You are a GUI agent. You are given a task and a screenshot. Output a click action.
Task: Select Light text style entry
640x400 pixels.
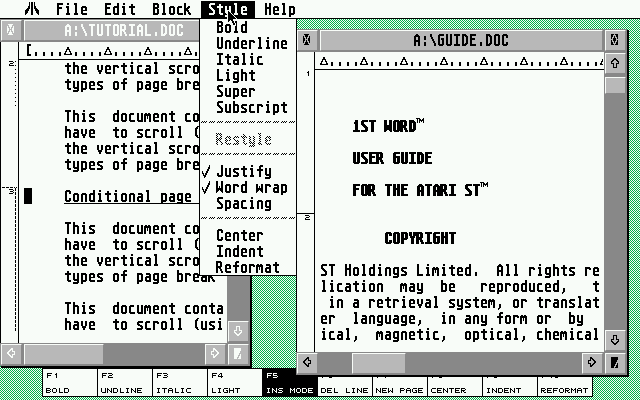click(x=248, y=75)
